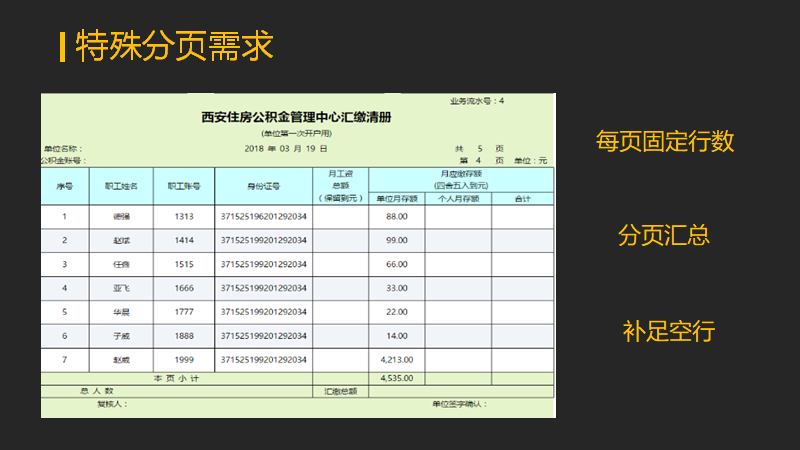Click the 职工姓名 column header
This screenshot has height=450, width=800.
point(121,186)
